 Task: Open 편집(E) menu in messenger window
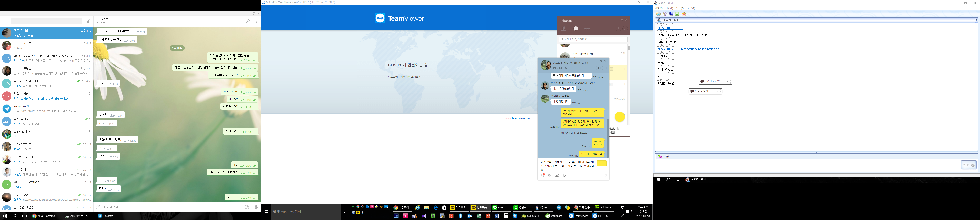pyautogui.click(x=669, y=8)
